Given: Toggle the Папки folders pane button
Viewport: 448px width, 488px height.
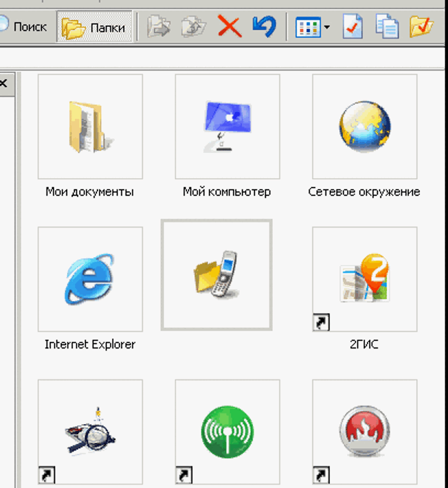Looking at the screenshot, I should (x=94, y=27).
